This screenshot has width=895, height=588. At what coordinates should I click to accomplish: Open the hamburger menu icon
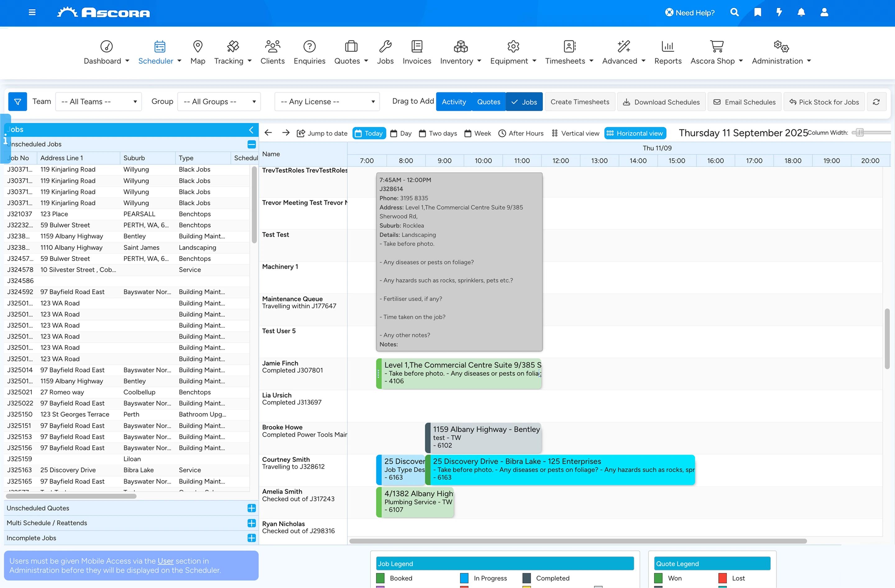point(32,12)
